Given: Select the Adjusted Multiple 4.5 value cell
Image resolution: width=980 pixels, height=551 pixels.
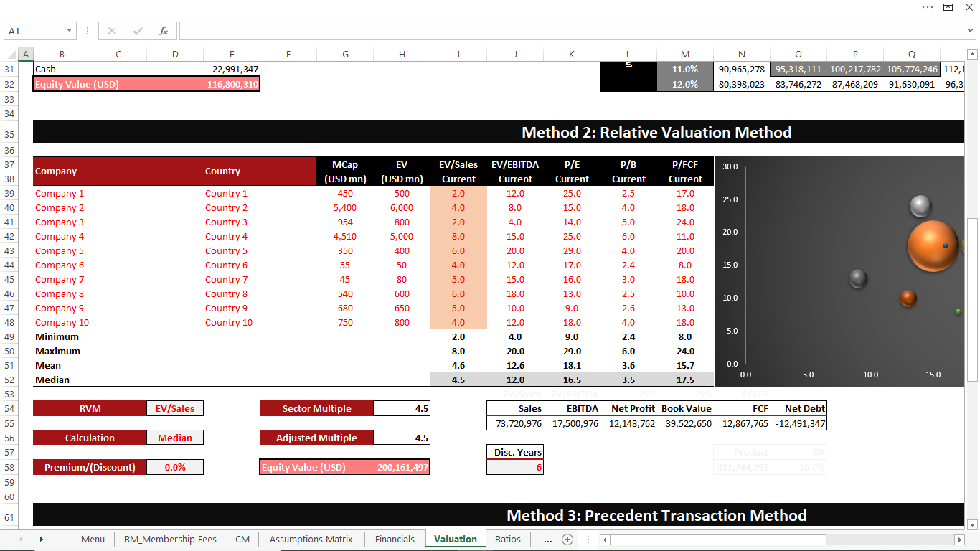Looking at the screenshot, I should point(402,438).
